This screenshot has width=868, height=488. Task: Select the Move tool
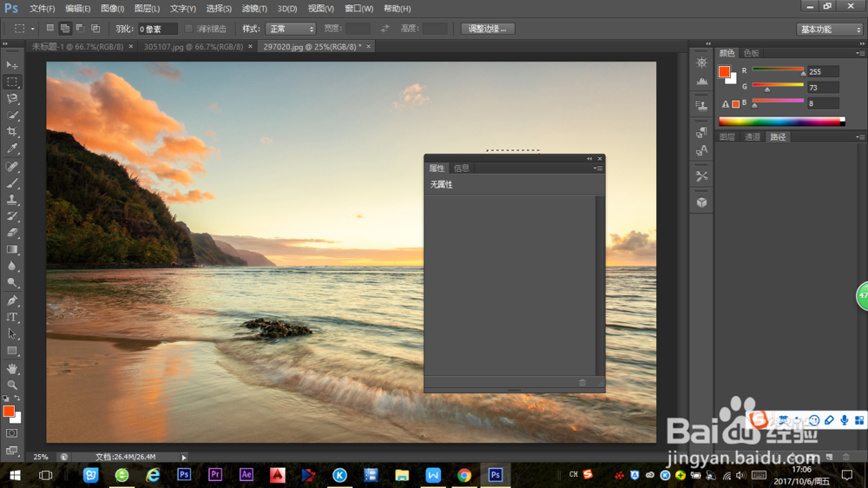[11, 65]
